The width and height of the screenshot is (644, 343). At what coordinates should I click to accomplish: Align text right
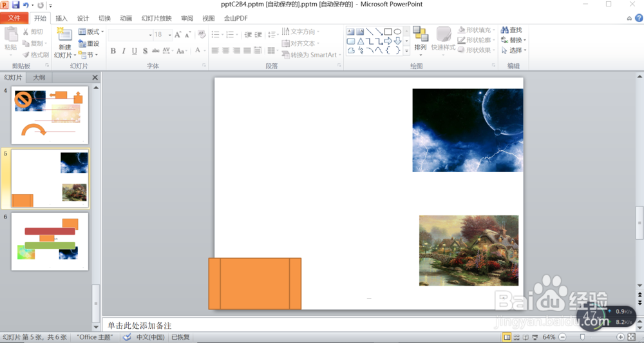236,50
